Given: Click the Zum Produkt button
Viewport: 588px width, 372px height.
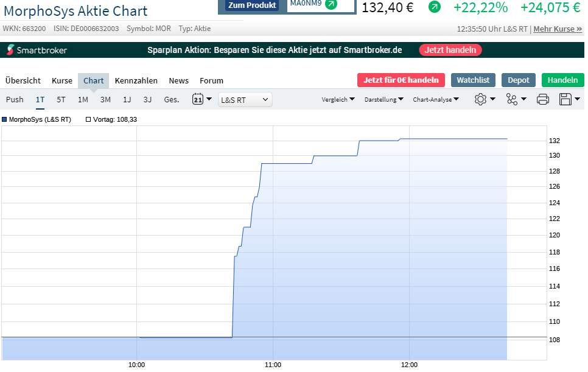Looking at the screenshot, I should pyautogui.click(x=252, y=5).
